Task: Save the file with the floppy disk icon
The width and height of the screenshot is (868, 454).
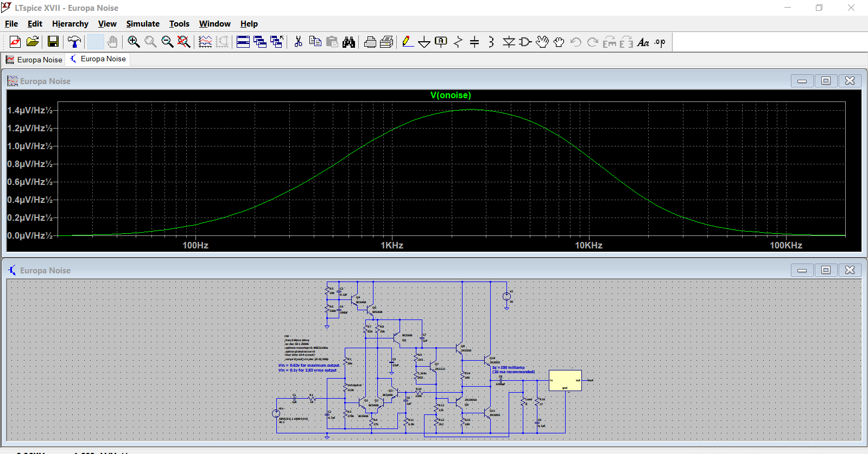Action: 53,42
